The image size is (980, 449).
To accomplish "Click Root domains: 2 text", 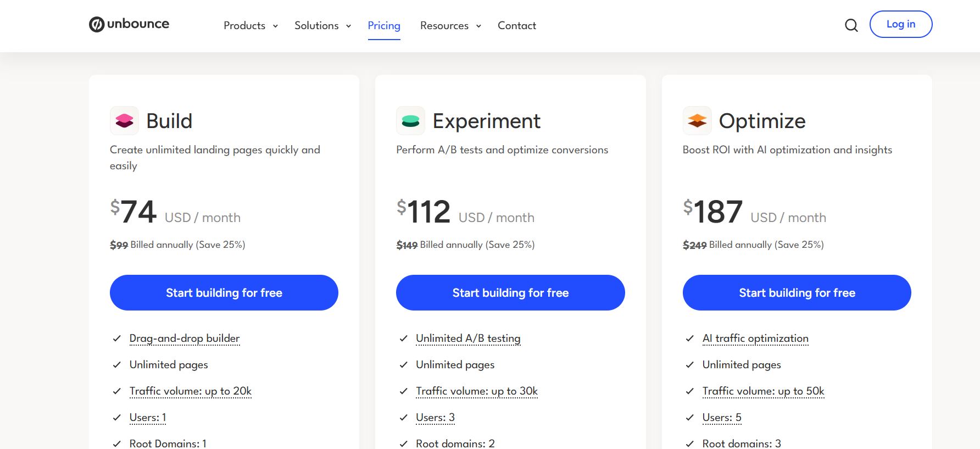I will pyautogui.click(x=455, y=444).
